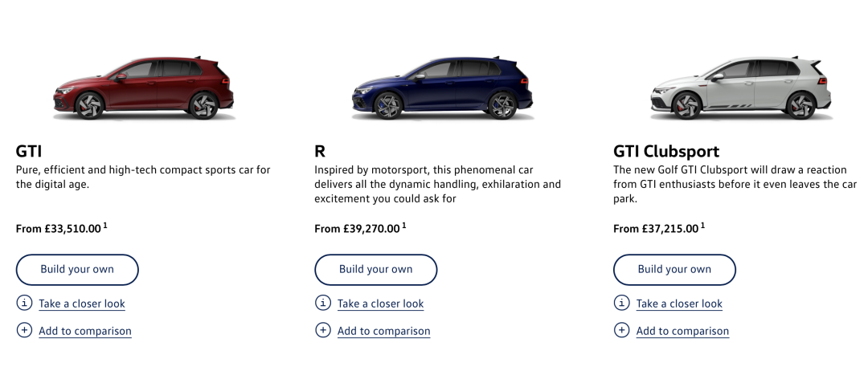
Task: Open Take a closer look for R
Action: tap(381, 304)
